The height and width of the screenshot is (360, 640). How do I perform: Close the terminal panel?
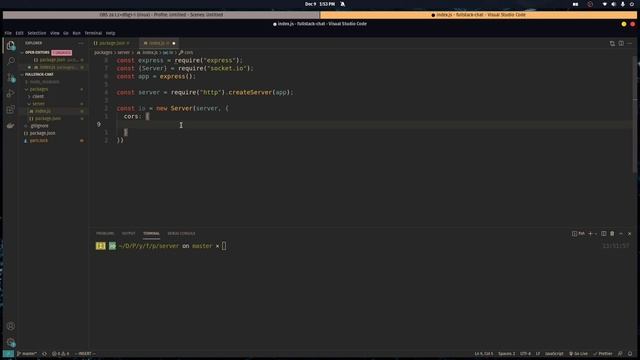click(629, 233)
